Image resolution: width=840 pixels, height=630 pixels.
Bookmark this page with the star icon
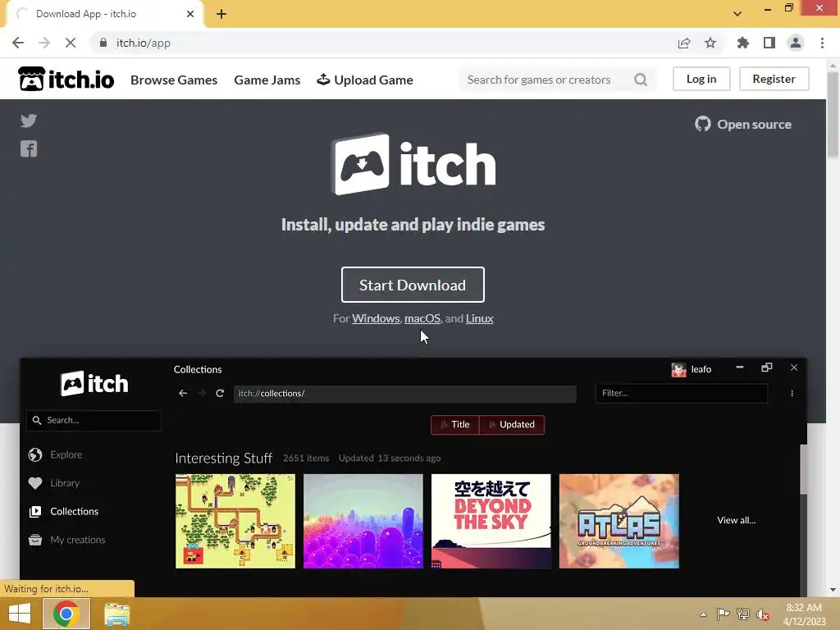tap(710, 43)
